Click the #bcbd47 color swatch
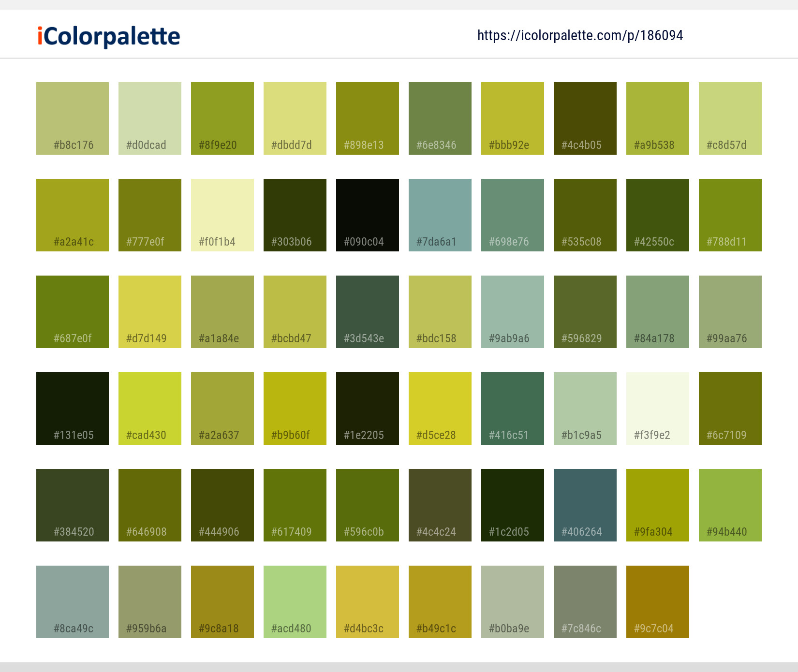The image size is (798, 672). [295, 312]
